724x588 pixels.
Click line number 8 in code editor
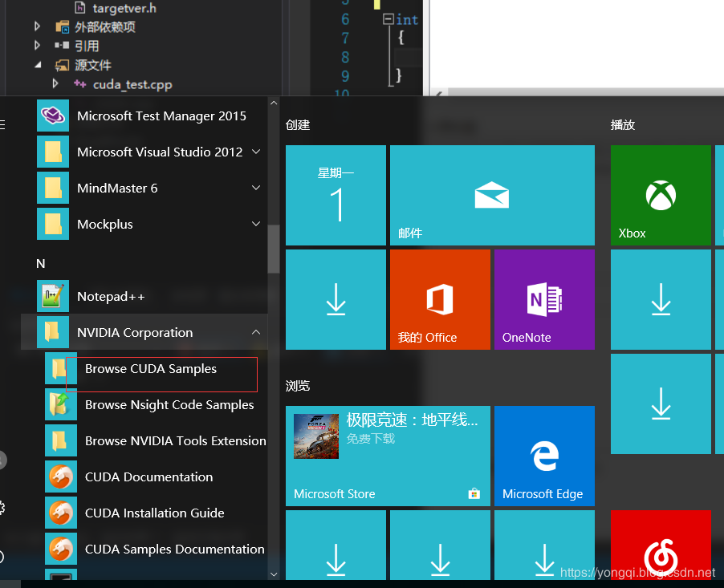point(345,57)
